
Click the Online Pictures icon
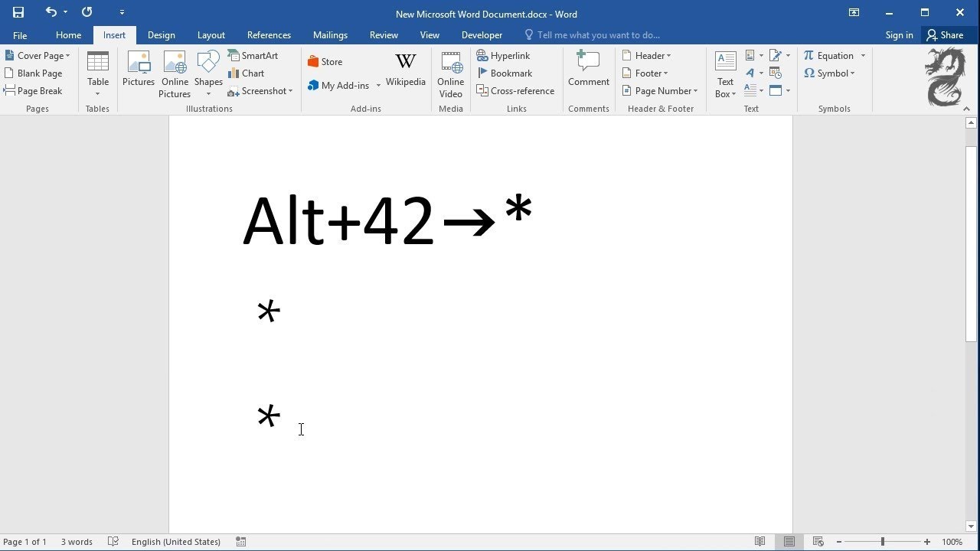coord(175,74)
